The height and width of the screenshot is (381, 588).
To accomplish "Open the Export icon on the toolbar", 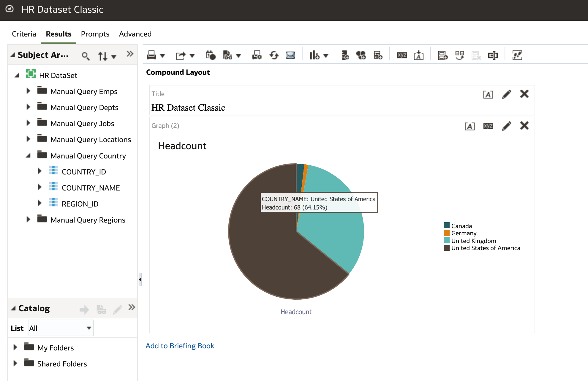I will [x=181, y=55].
